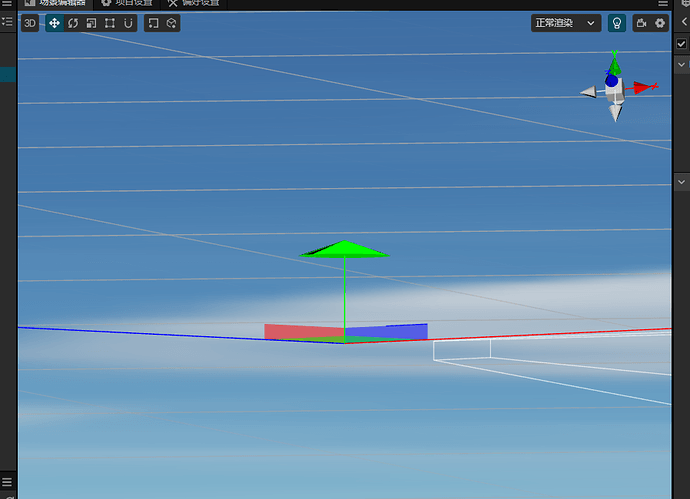Select the Move transform tool
Viewport: 690px width, 499px height.
(x=54, y=23)
